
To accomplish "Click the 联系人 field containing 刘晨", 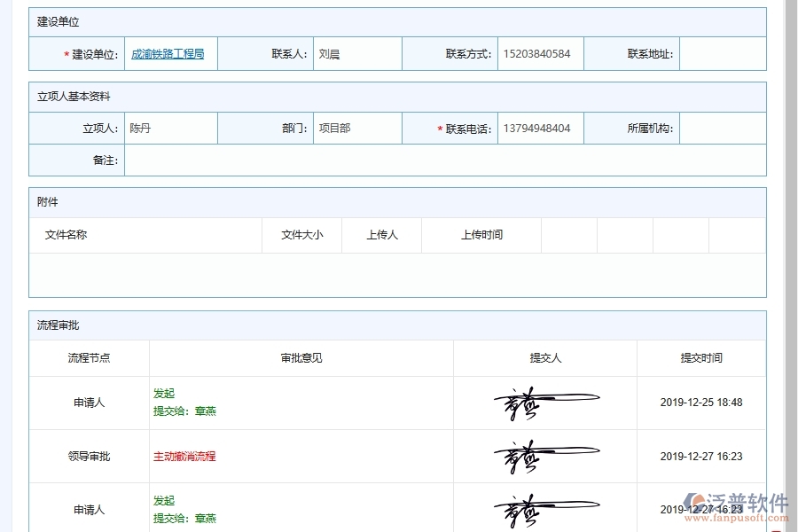I will 356,54.
